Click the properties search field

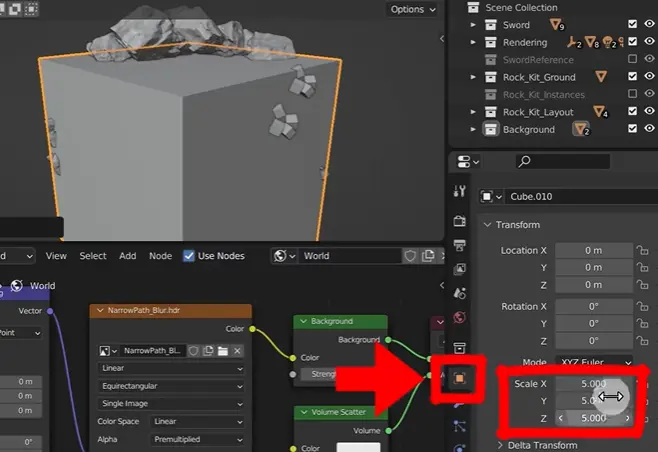(563, 161)
